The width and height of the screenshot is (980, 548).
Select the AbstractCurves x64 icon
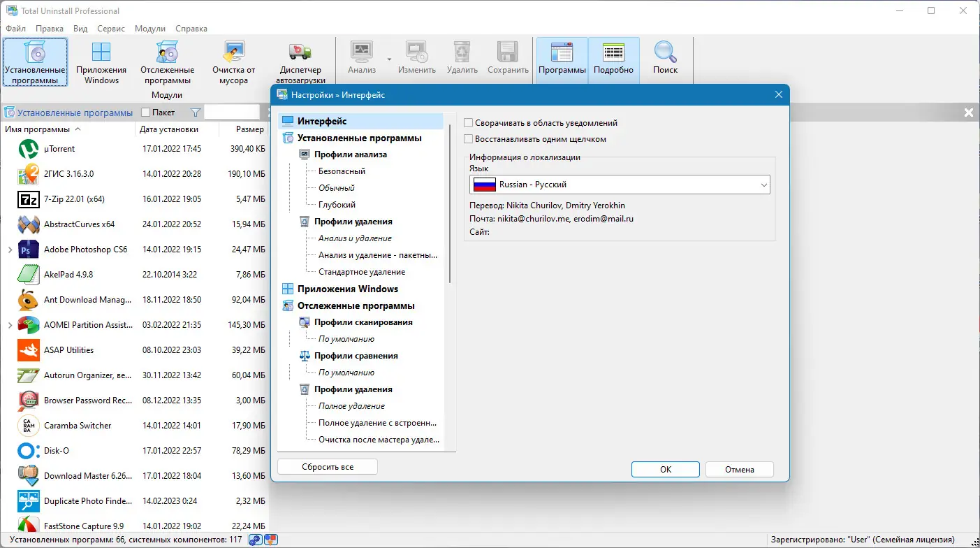tap(29, 224)
